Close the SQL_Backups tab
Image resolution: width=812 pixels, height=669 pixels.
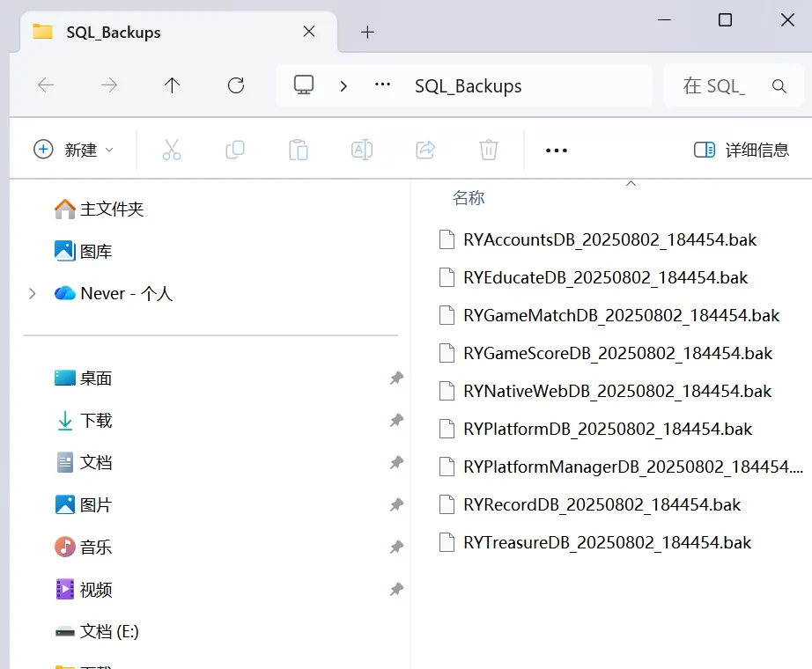(x=309, y=32)
